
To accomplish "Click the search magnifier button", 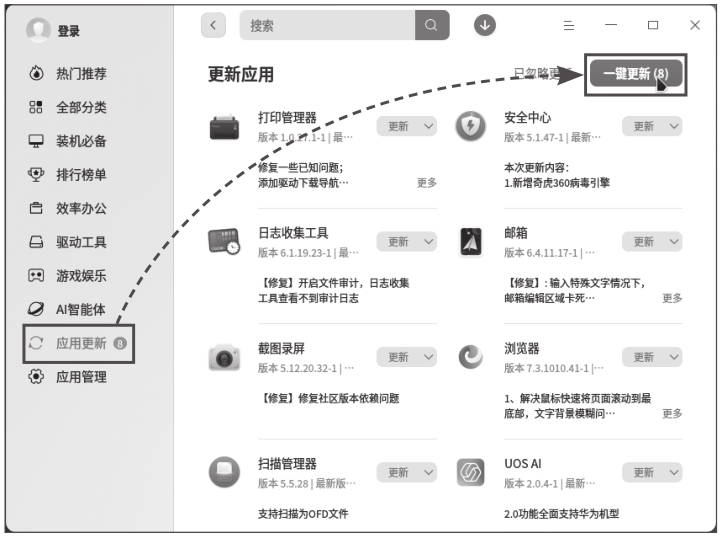I will coord(432,25).
